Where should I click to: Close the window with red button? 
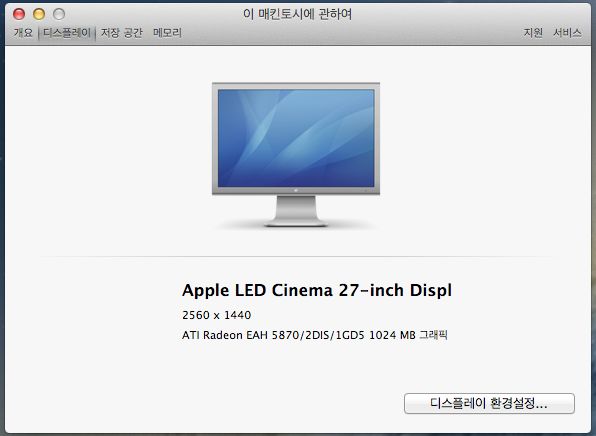pyautogui.click(x=19, y=14)
